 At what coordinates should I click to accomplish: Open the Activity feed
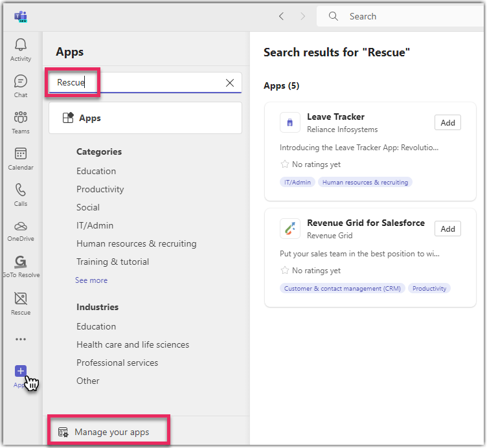[x=21, y=50]
